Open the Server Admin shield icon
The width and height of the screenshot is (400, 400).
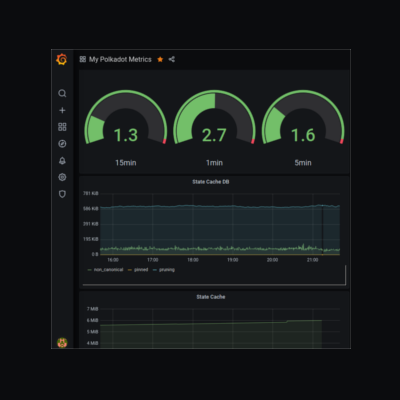tap(62, 194)
